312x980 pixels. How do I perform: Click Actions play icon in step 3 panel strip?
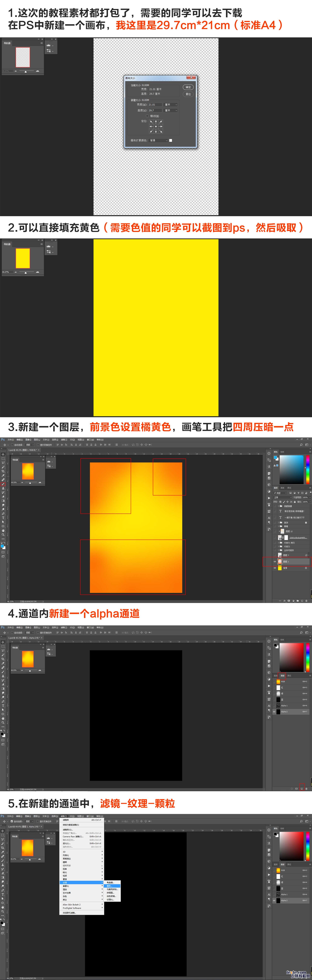(x=269, y=498)
